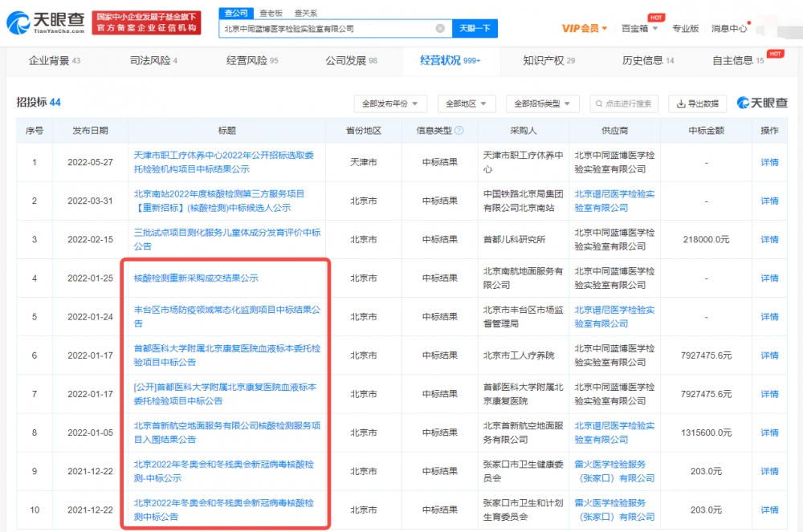Open the 全部地区 dropdown filter
The image size is (803, 532).
click(466, 104)
